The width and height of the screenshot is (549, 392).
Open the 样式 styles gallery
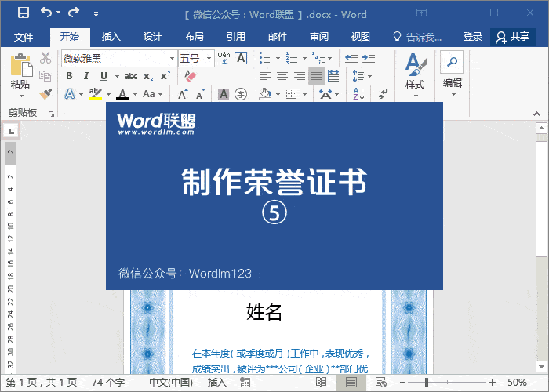point(415,75)
